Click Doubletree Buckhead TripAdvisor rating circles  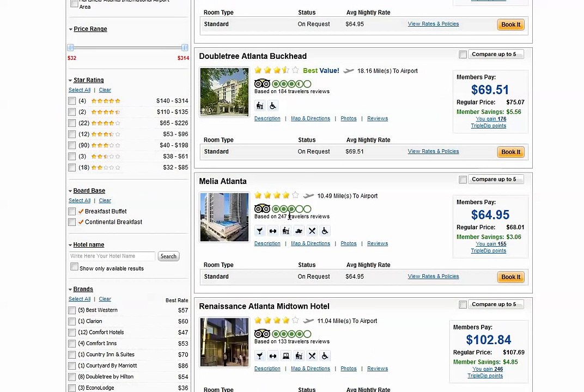291,84
